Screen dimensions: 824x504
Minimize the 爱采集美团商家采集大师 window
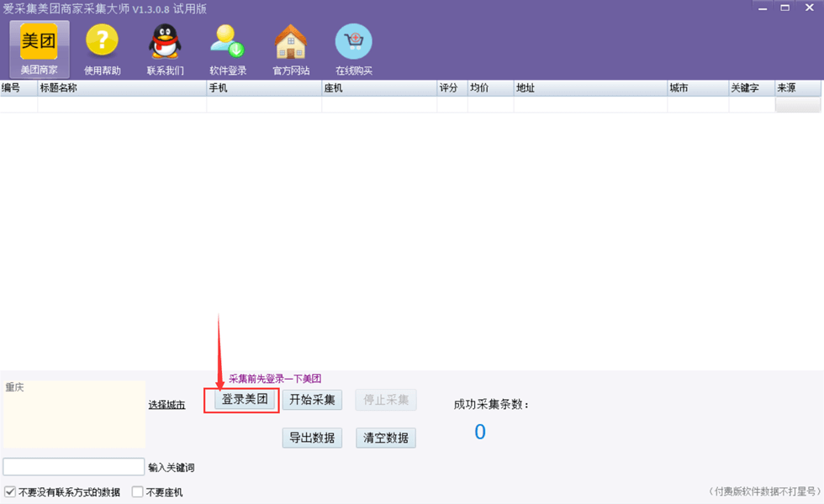pyautogui.click(x=763, y=8)
